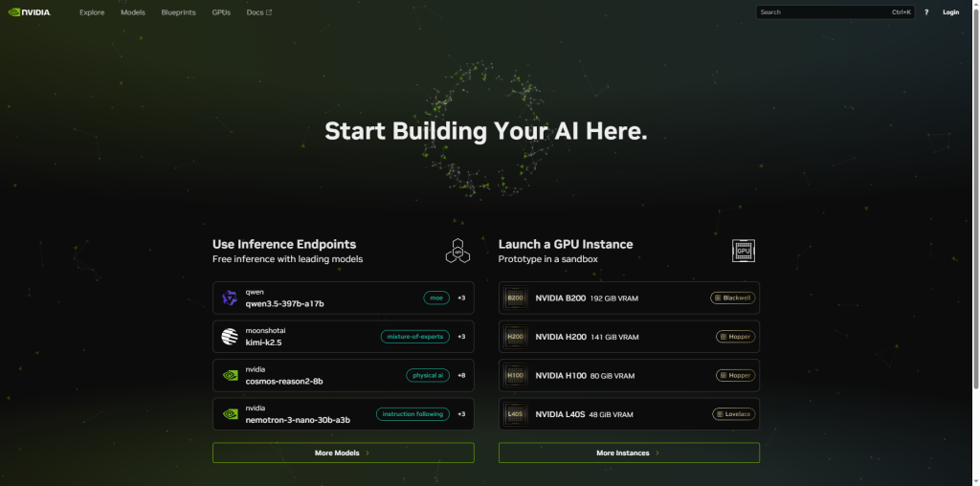The height and width of the screenshot is (486, 980).
Task: Go to the Models navigation tab
Action: 133,12
